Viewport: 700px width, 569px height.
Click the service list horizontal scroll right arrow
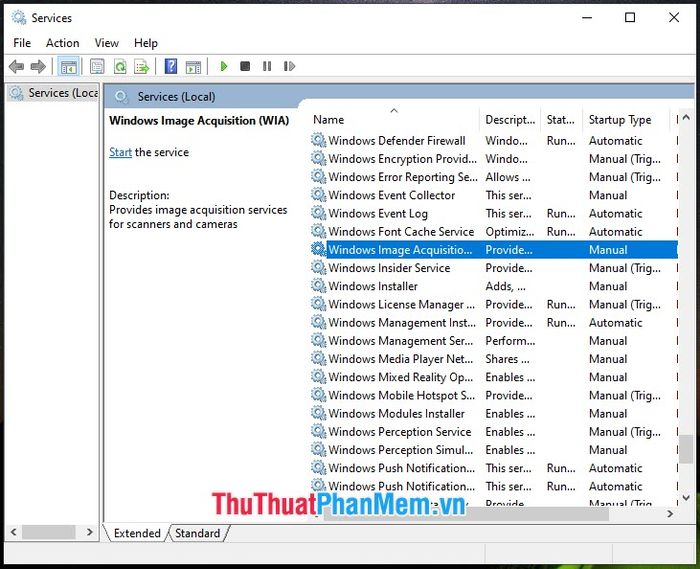670,514
